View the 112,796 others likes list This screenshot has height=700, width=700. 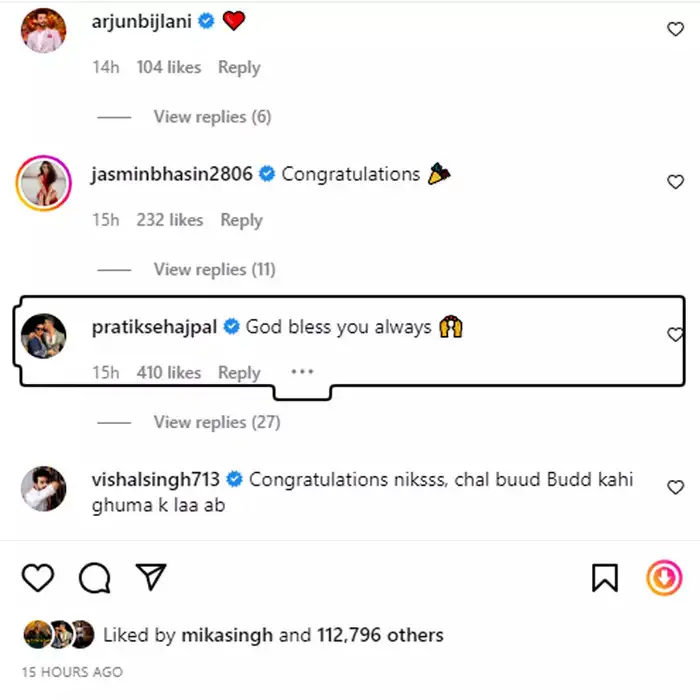(x=380, y=635)
